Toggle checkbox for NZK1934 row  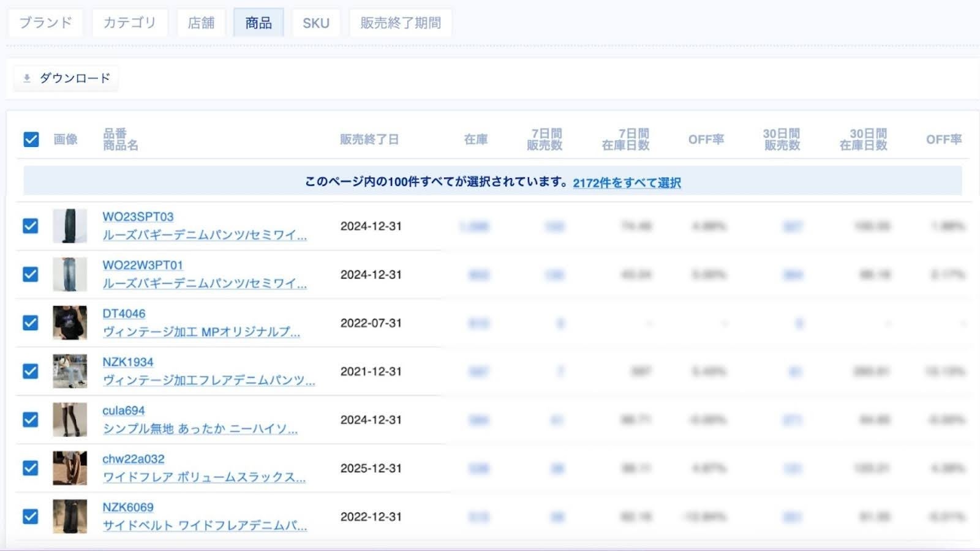[31, 371]
